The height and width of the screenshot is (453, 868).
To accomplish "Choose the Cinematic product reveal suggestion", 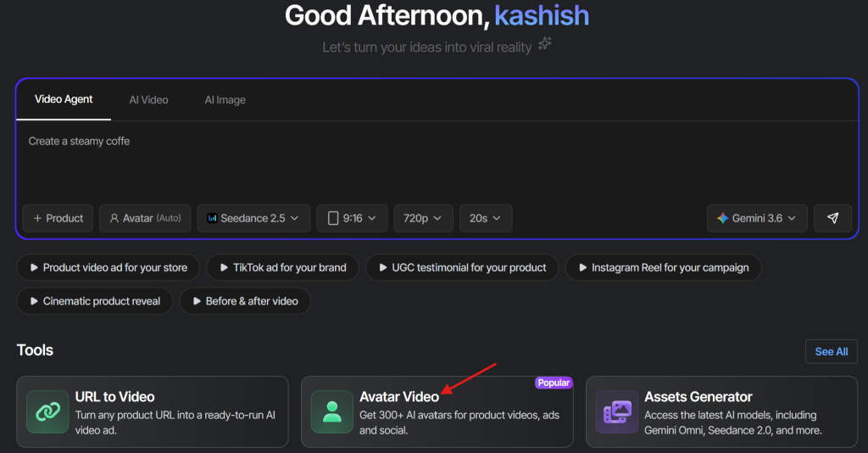I will click(95, 301).
